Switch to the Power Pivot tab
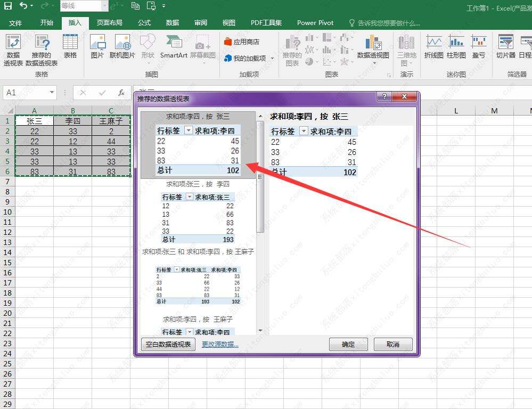The width and height of the screenshot is (532, 409). coord(315,22)
